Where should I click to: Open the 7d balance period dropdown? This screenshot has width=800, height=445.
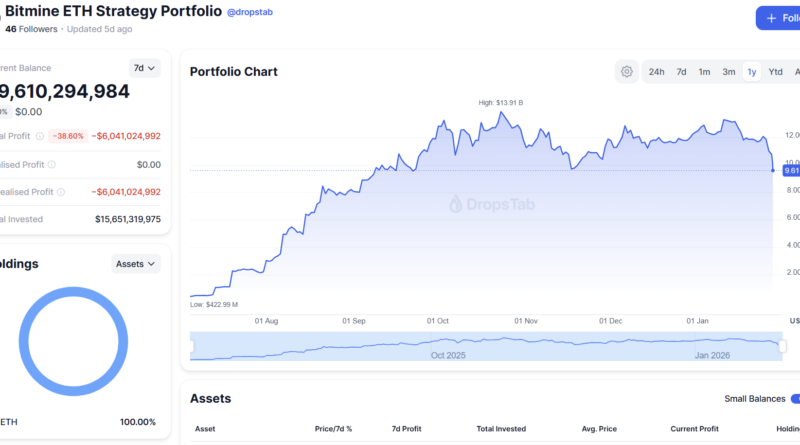145,68
